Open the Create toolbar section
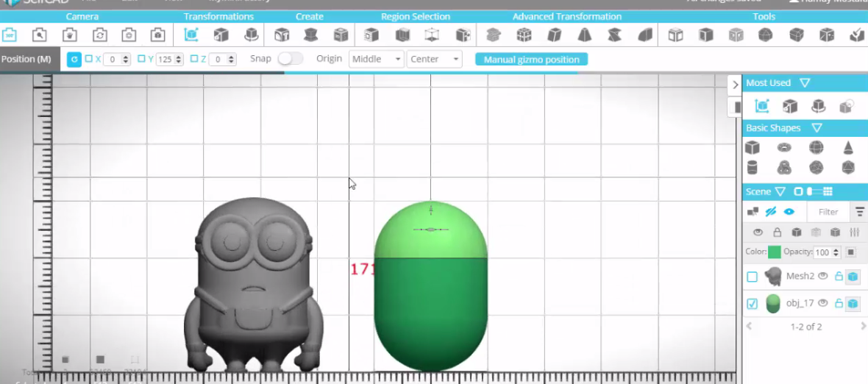Screen dimensions: 868x384 pyautogui.click(x=310, y=17)
